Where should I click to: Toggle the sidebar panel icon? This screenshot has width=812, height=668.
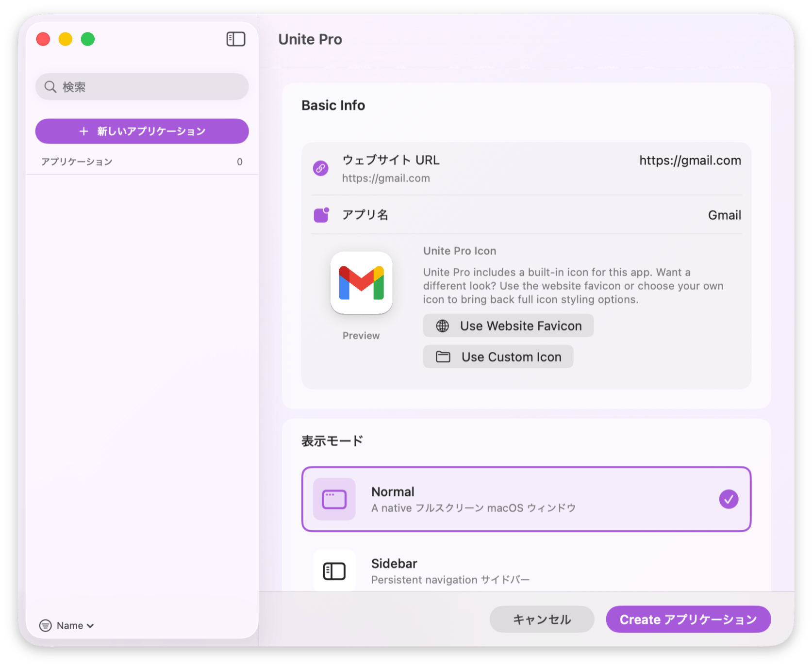tap(236, 39)
